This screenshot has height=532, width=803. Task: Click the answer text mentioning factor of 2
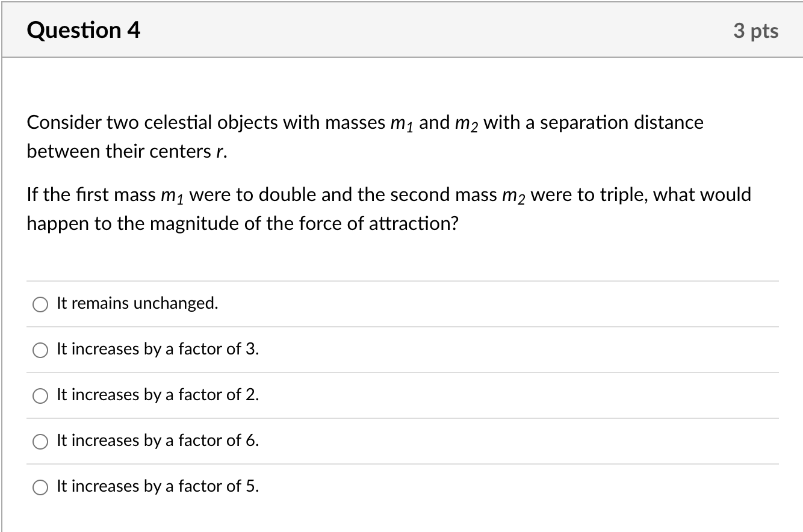tap(157, 395)
